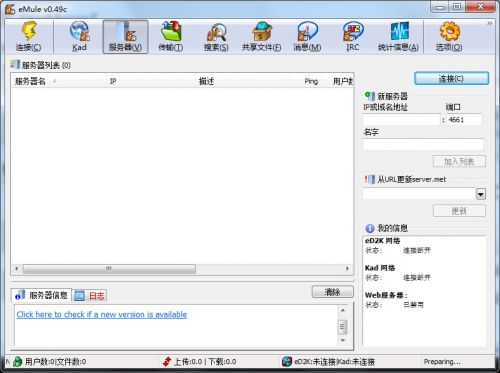Click the port field showing 4661
Viewport: 500px width, 373px height.
pos(464,119)
